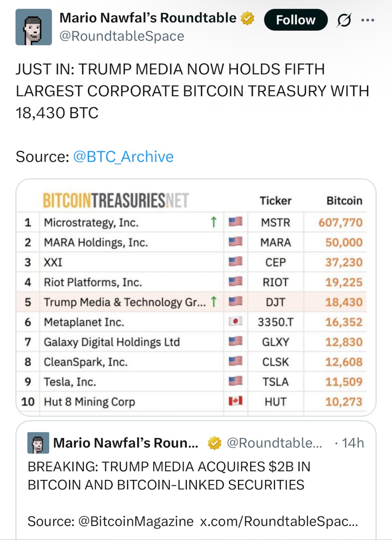Click the US flag in the Tesla row

[235, 381]
